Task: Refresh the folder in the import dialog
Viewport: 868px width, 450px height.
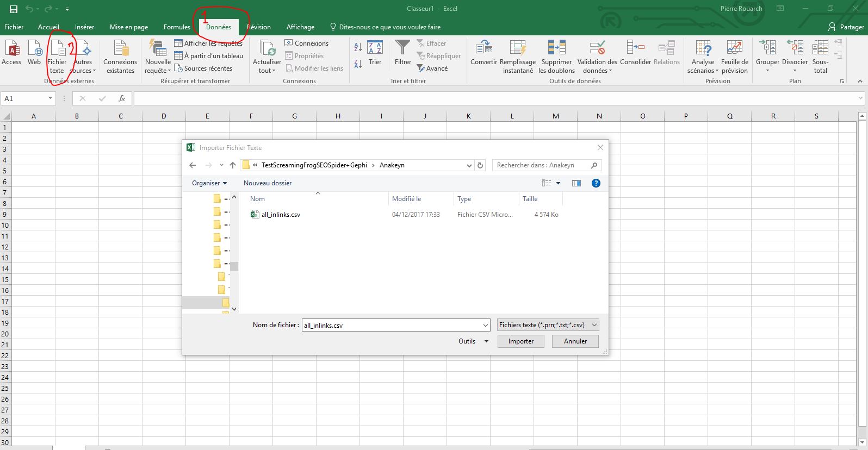Action: (x=480, y=165)
